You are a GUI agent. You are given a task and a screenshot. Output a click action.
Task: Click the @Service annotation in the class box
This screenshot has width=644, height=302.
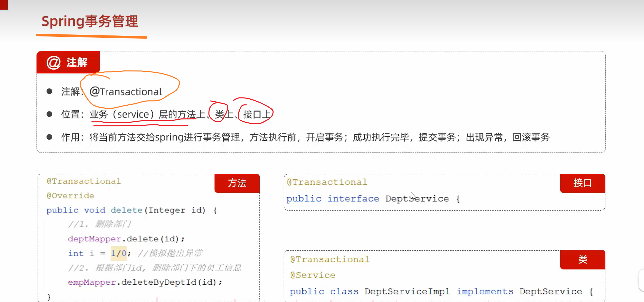click(312, 275)
